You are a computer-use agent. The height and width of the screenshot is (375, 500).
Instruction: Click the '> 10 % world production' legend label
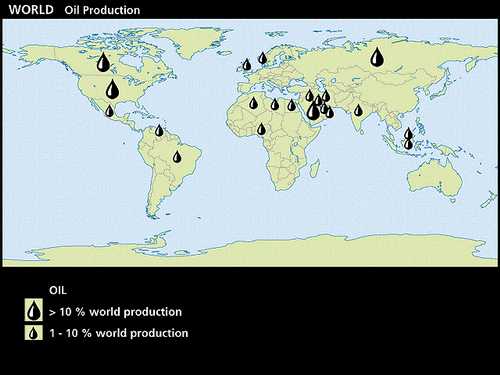[115, 312]
